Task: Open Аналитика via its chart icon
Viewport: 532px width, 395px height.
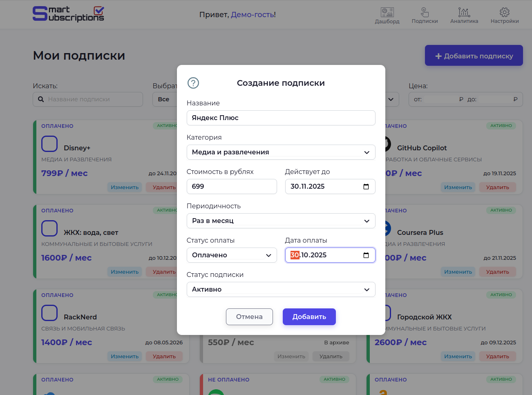Action: (x=464, y=13)
